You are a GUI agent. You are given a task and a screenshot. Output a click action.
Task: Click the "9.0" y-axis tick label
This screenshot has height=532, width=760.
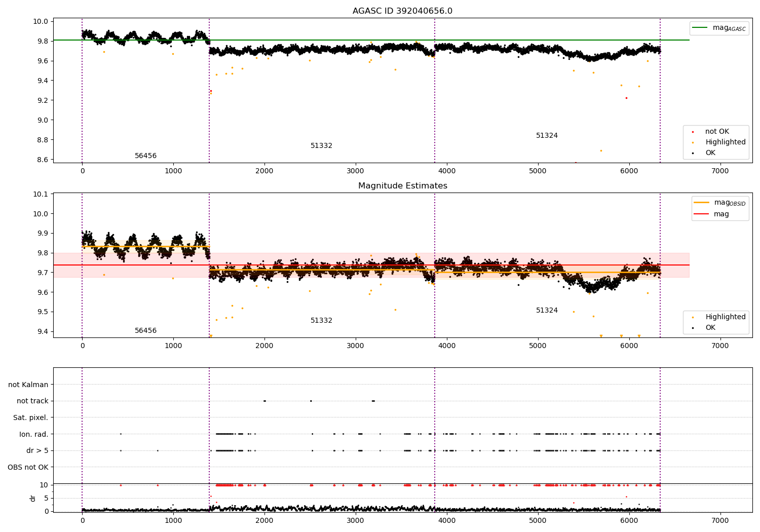[44, 120]
